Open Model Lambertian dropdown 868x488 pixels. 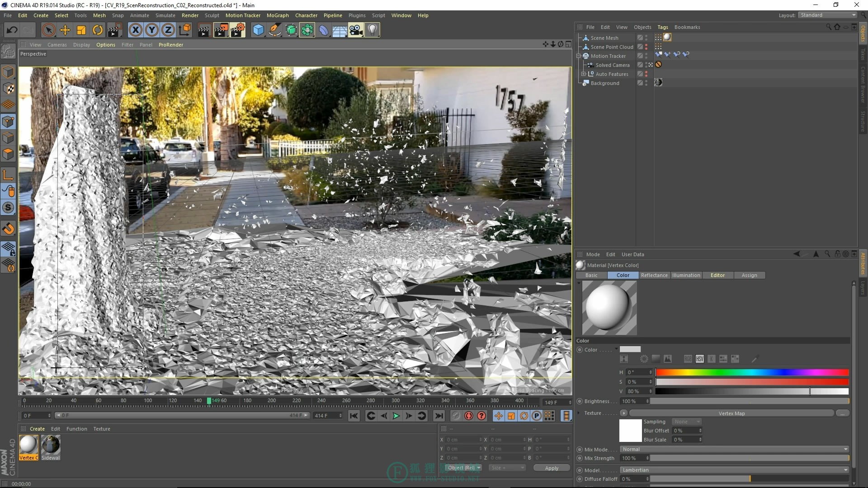734,470
